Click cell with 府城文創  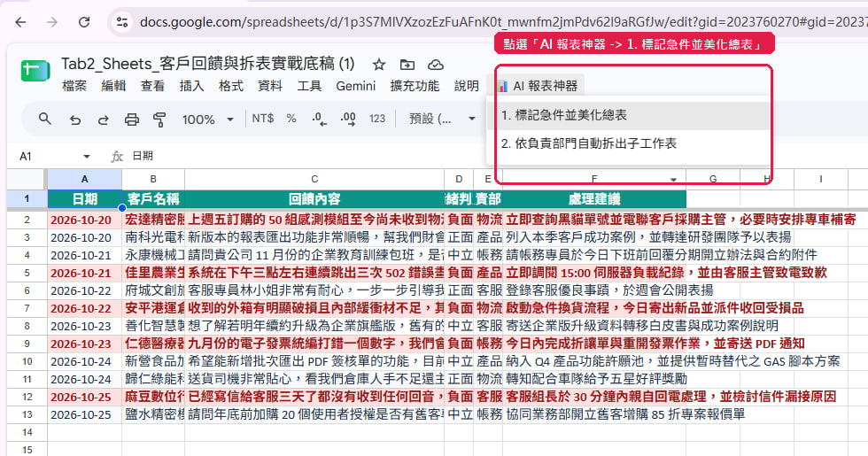coord(153,290)
